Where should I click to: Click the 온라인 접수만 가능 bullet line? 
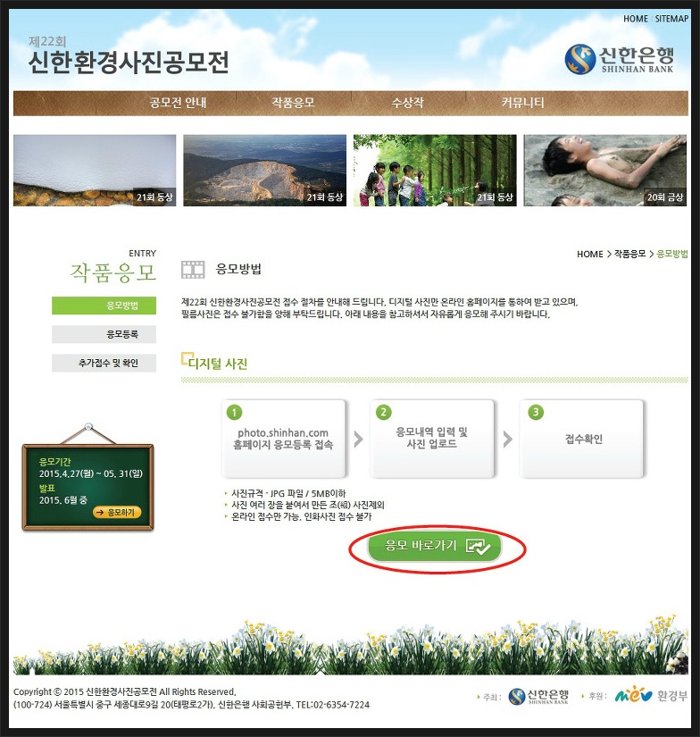point(301,516)
